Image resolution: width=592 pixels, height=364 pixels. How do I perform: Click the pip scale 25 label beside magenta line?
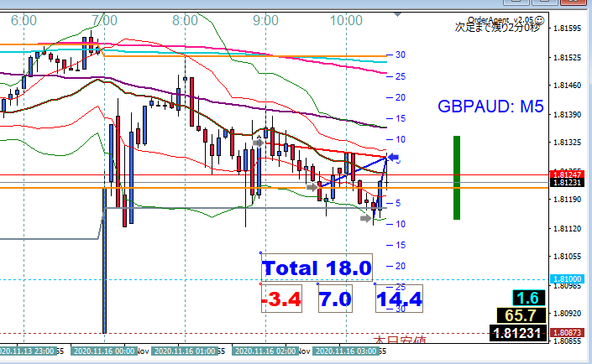coord(401,76)
